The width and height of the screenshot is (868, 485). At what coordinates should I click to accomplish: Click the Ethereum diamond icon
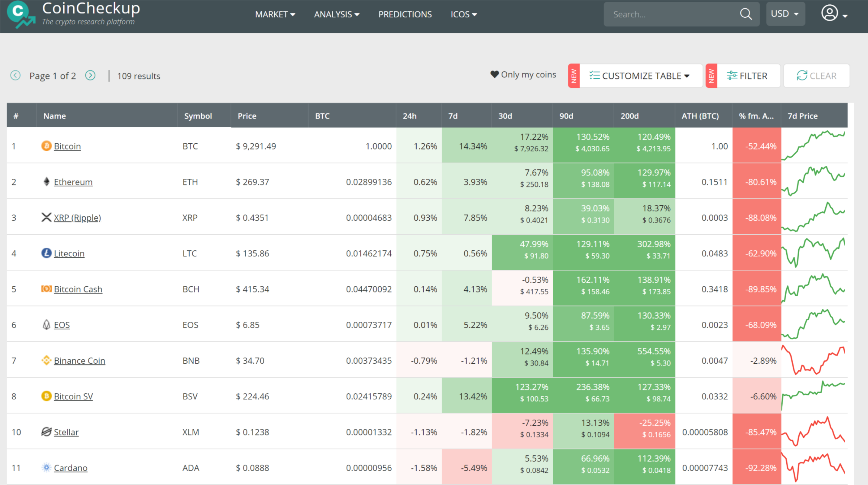pyautogui.click(x=46, y=182)
